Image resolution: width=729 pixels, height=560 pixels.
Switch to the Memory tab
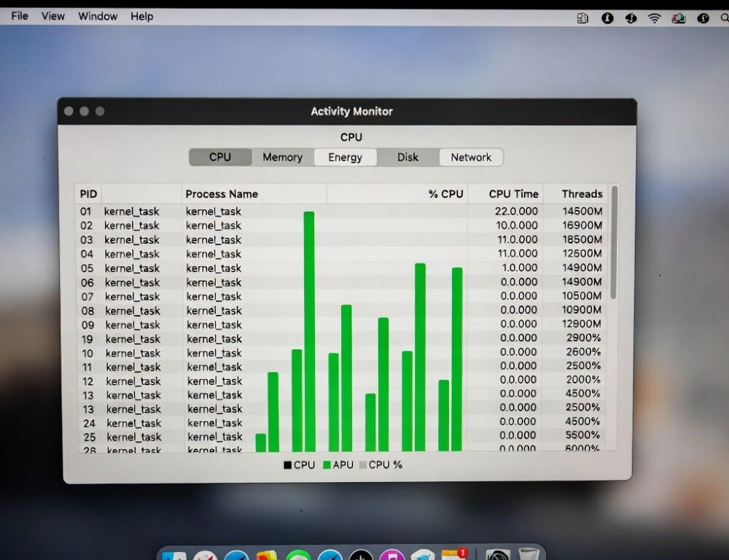[282, 157]
